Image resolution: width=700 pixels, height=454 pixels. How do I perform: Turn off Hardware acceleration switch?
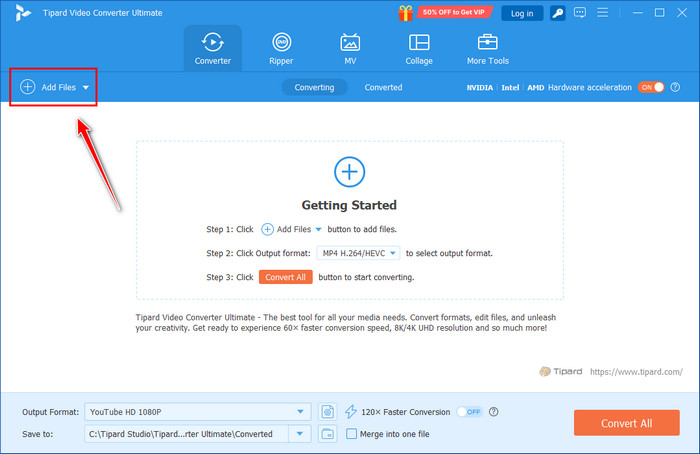coord(652,88)
